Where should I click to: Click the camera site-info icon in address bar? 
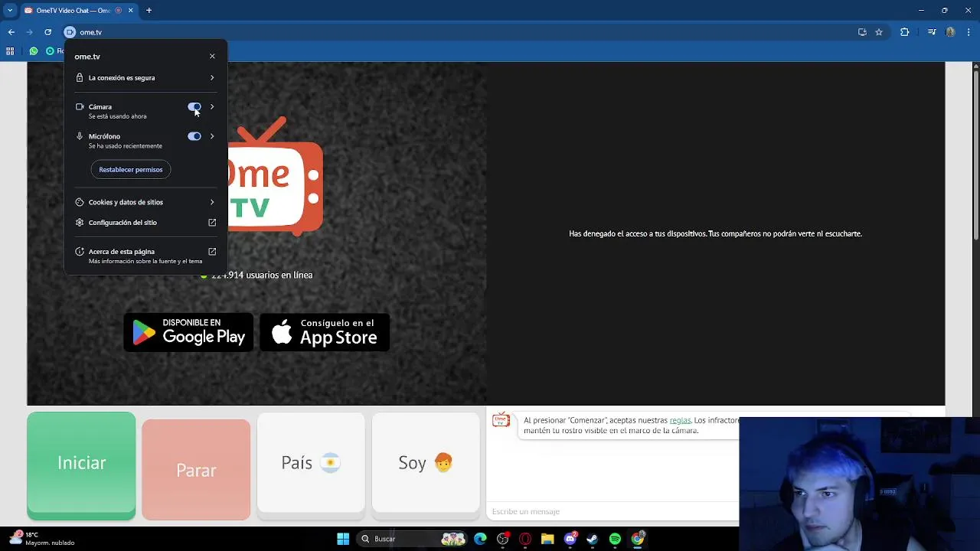70,32
